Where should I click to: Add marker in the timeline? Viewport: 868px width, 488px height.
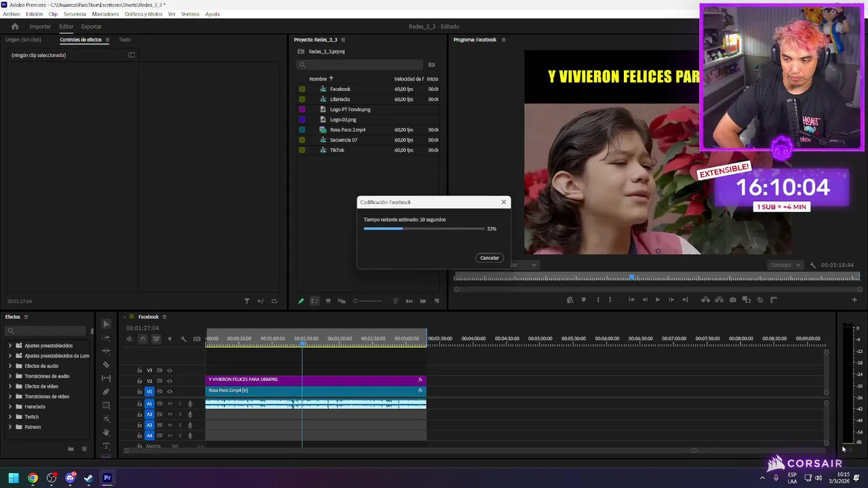point(170,339)
